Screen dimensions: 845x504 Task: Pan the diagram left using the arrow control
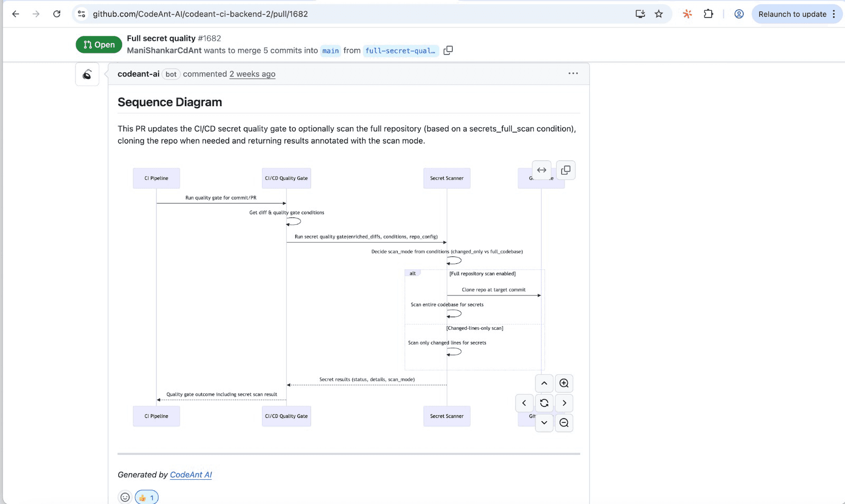pyautogui.click(x=524, y=403)
